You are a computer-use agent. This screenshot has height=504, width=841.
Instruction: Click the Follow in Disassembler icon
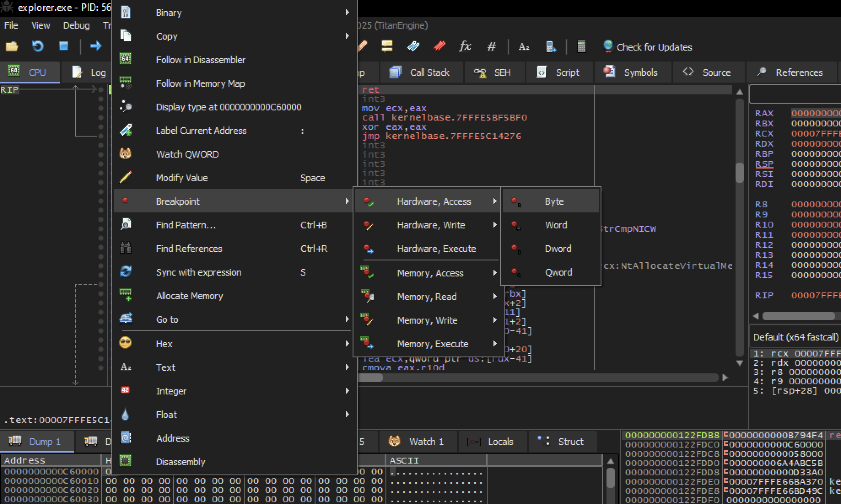pos(125,59)
